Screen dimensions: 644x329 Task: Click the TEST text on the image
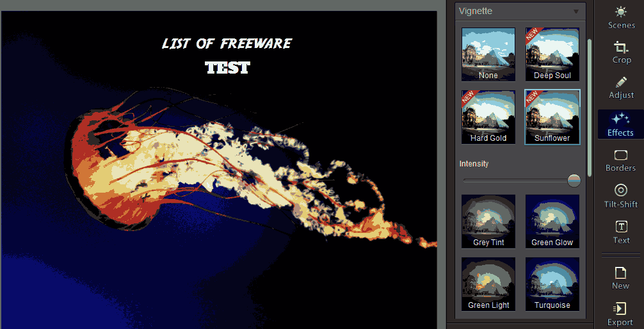point(227,68)
